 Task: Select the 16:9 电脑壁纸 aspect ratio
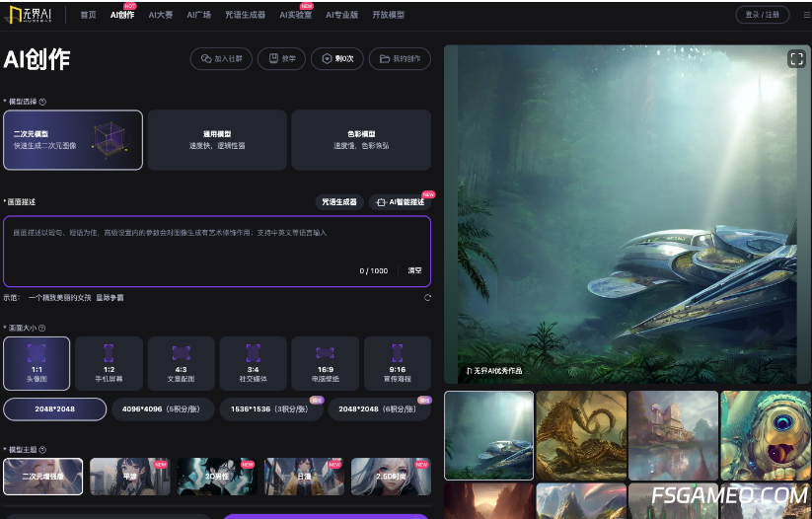(x=326, y=364)
